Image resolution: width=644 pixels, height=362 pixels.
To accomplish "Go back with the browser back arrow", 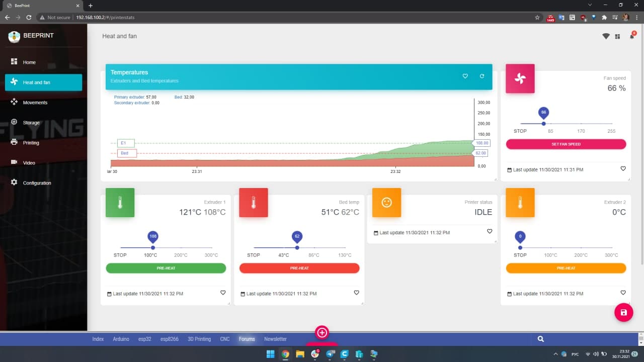I will tap(7, 17).
